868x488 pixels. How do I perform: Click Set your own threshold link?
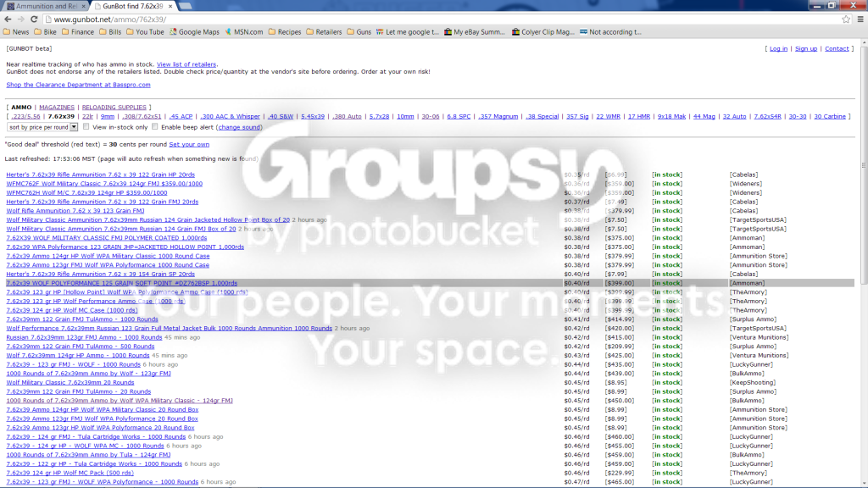pos(189,144)
